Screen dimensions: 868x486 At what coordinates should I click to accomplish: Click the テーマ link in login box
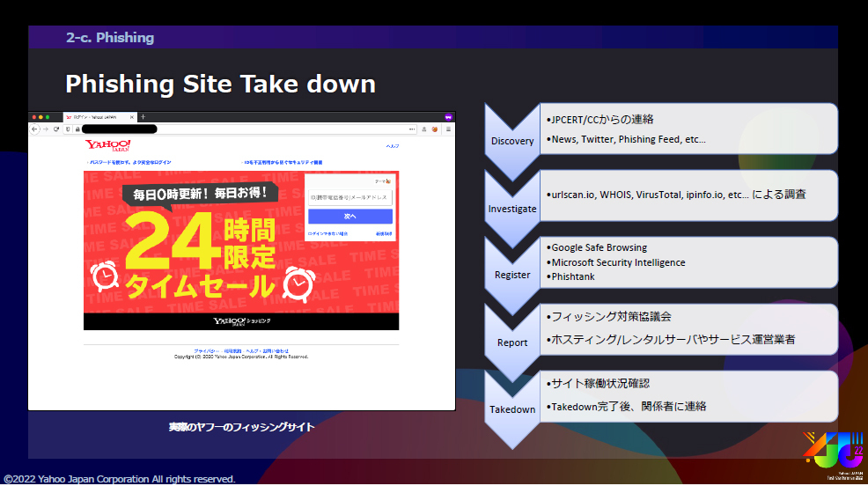383,181
